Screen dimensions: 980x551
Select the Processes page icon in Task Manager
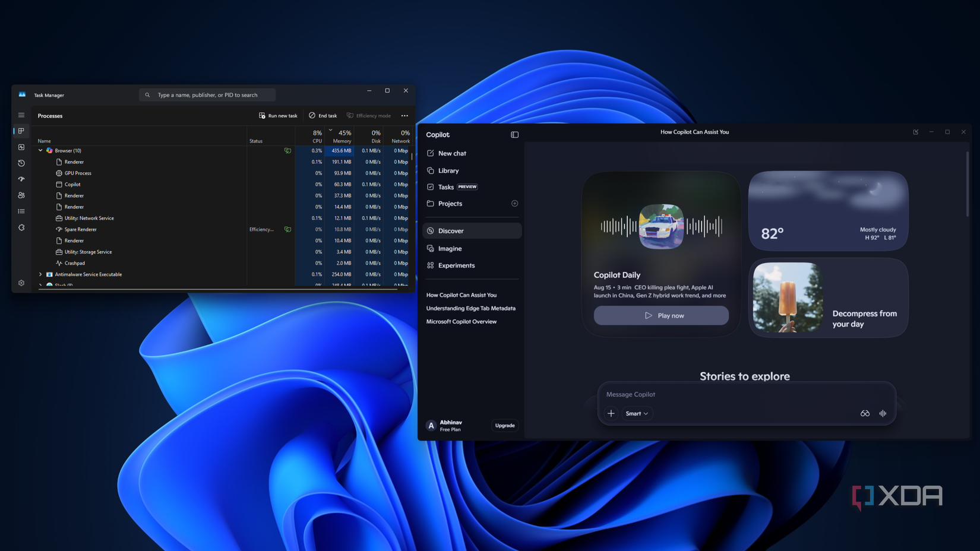pos(21,131)
